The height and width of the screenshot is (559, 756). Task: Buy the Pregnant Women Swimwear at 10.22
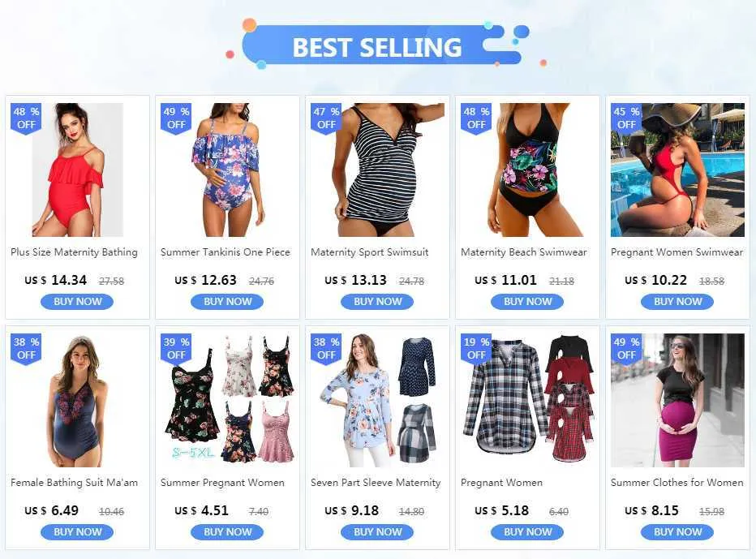[x=677, y=302]
